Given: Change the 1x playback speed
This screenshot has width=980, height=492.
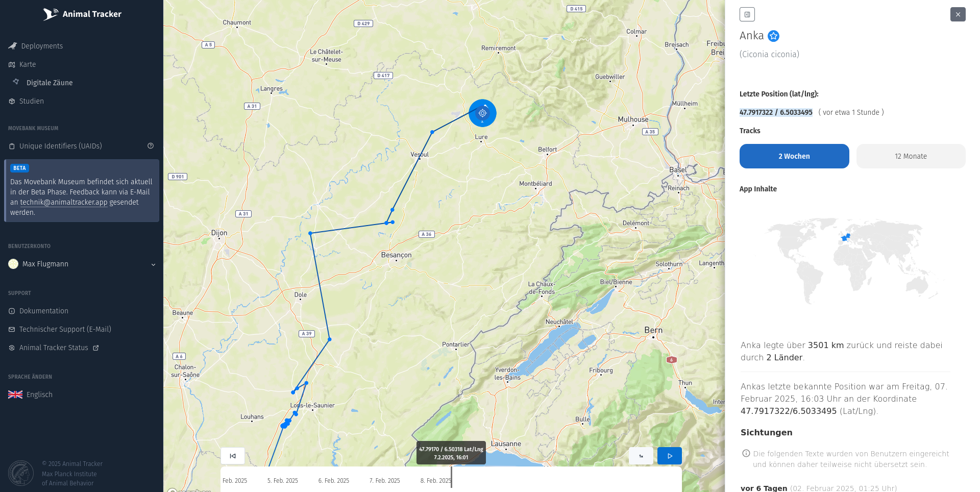Looking at the screenshot, I should (x=641, y=456).
